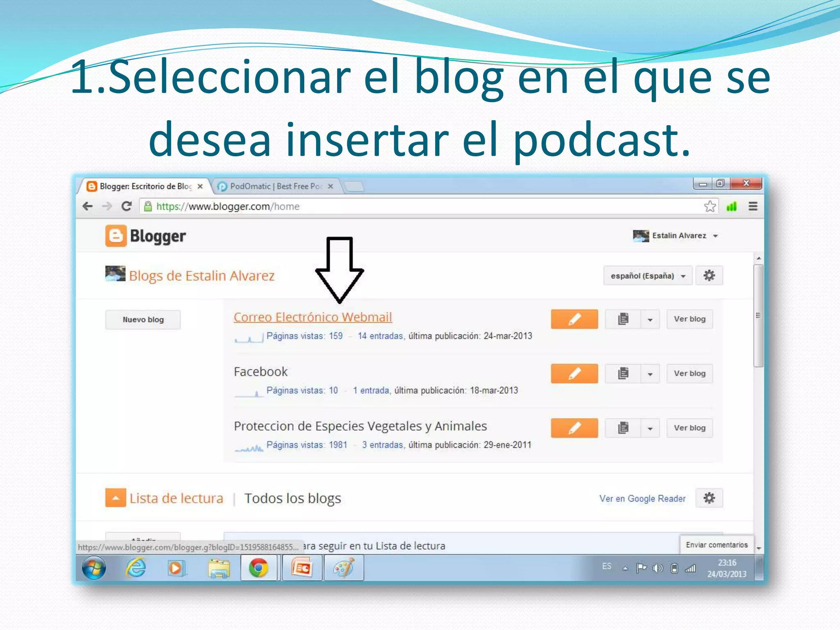This screenshot has height=630, width=840.
Task: Open the Correo Electrónico Webmail blog link
Action: pos(313,317)
